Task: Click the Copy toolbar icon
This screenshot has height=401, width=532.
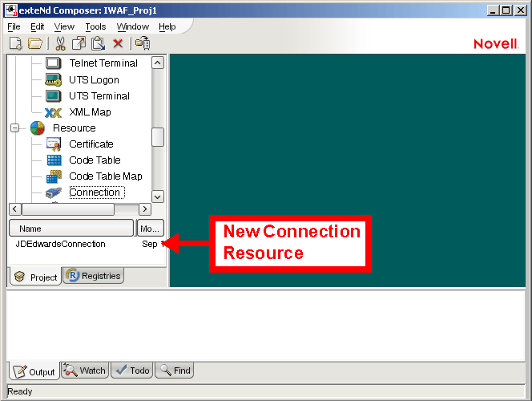Action: [79, 43]
